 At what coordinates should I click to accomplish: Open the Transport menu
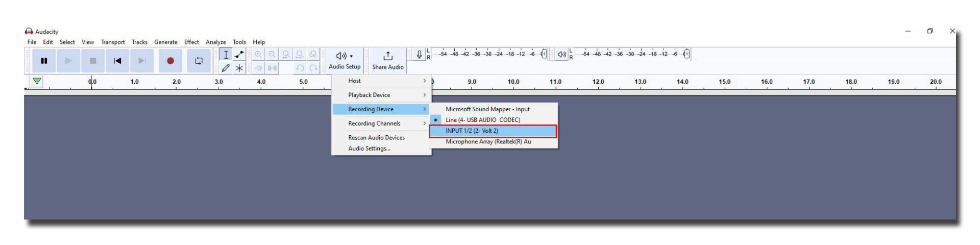coord(113,42)
